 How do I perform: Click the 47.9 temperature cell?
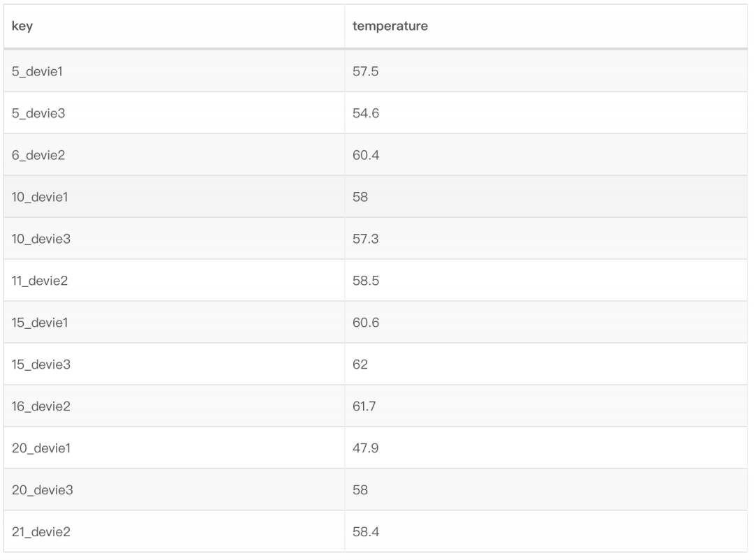(366, 448)
